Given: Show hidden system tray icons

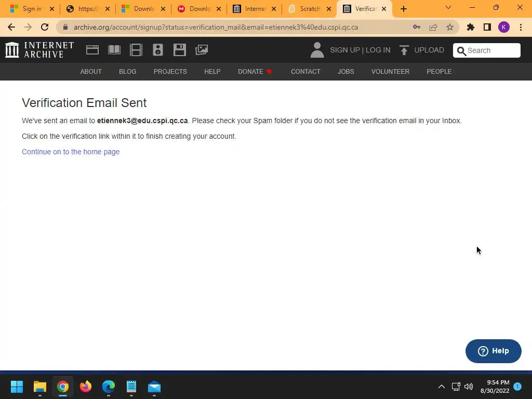Looking at the screenshot, I should (x=442, y=387).
